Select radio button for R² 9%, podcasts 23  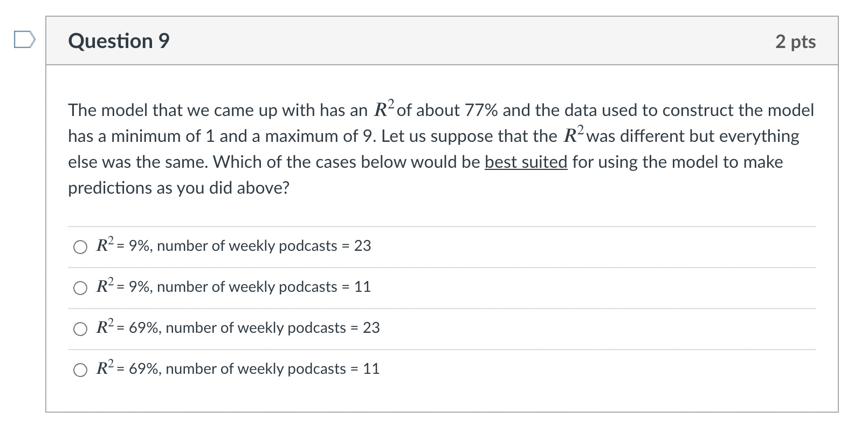click(x=80, y=247)
